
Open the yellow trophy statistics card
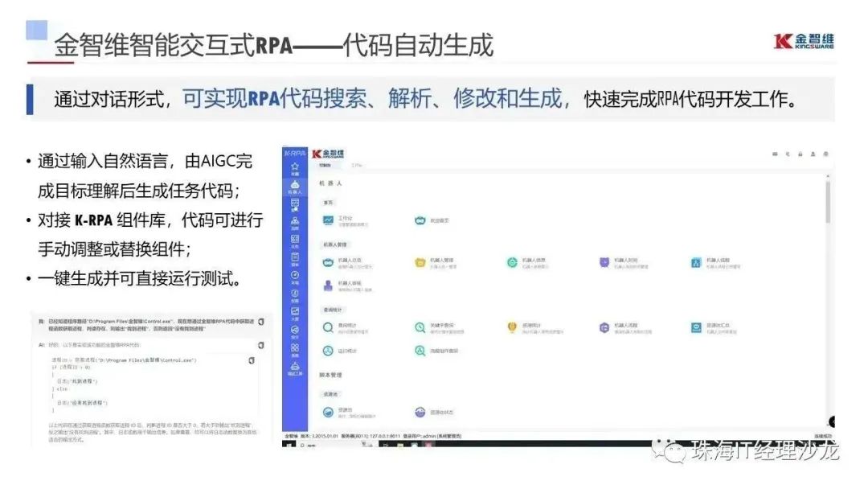534,328
